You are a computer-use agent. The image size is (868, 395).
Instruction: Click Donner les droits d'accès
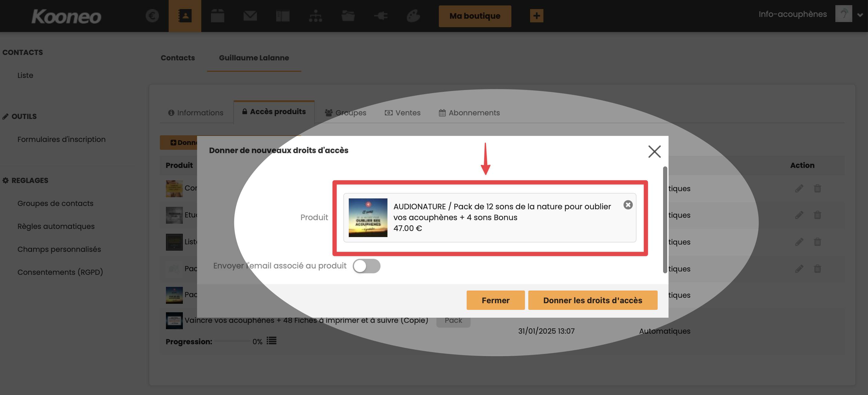coord(593,300)
